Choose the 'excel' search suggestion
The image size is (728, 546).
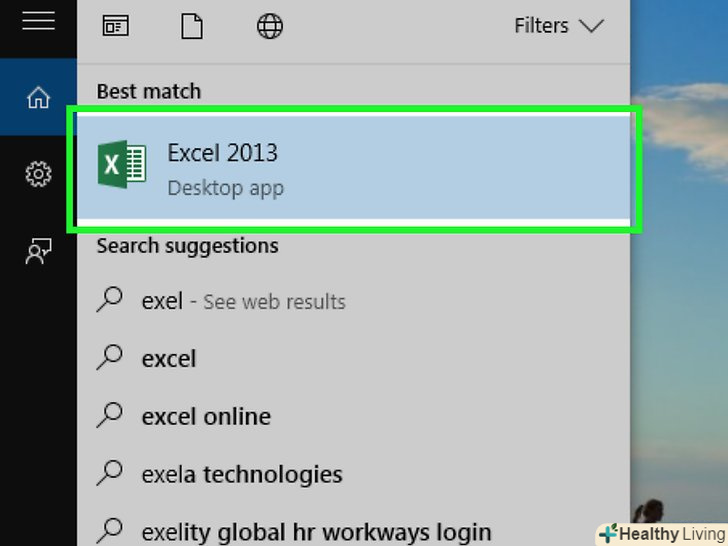353,358
